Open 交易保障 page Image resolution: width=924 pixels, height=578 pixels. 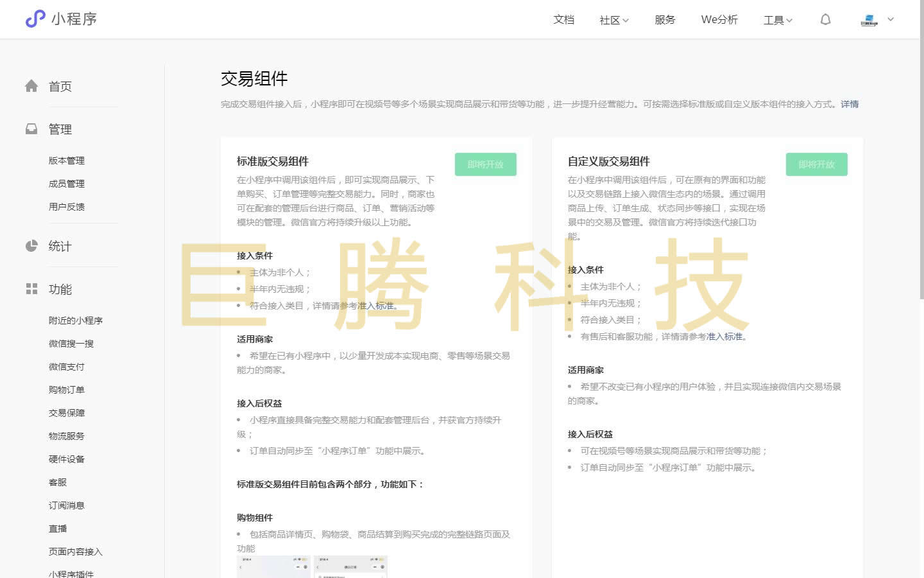(x=67, y=413)
